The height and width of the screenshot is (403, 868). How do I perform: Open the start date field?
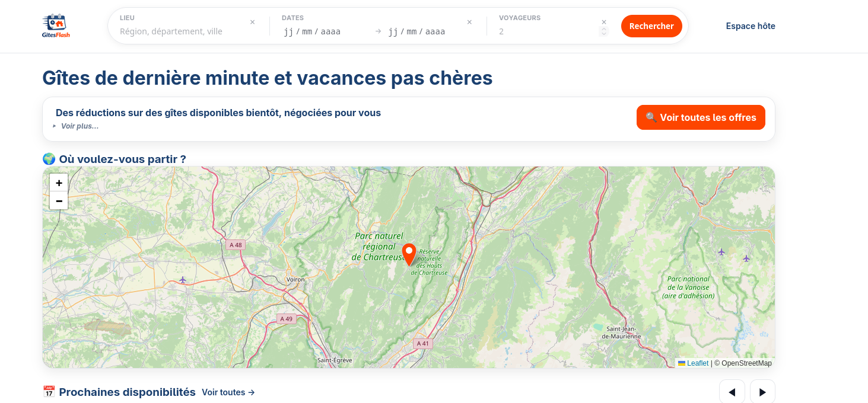coord(312,31)
